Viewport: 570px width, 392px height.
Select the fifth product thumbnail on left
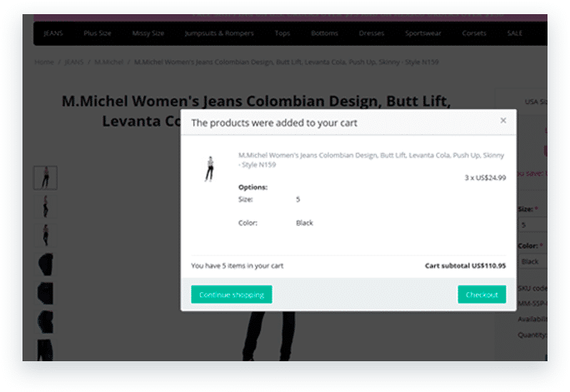[x=46, y=294]
